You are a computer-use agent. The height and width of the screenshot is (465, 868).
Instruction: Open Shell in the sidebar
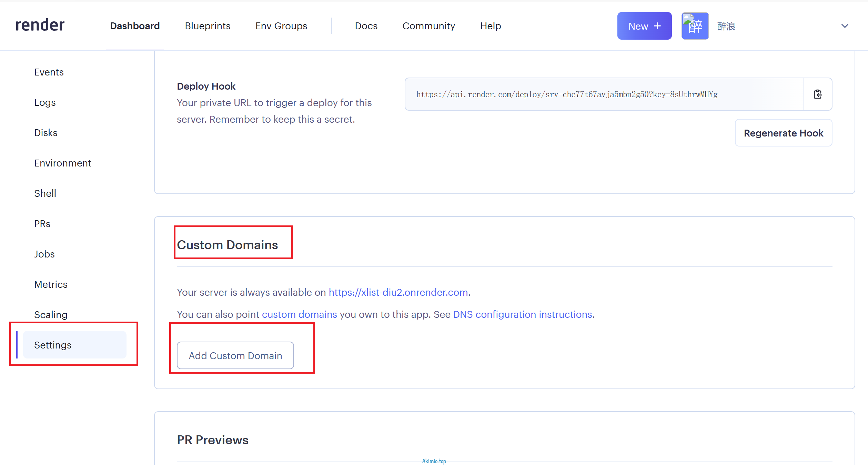click(x=45, y=193)
